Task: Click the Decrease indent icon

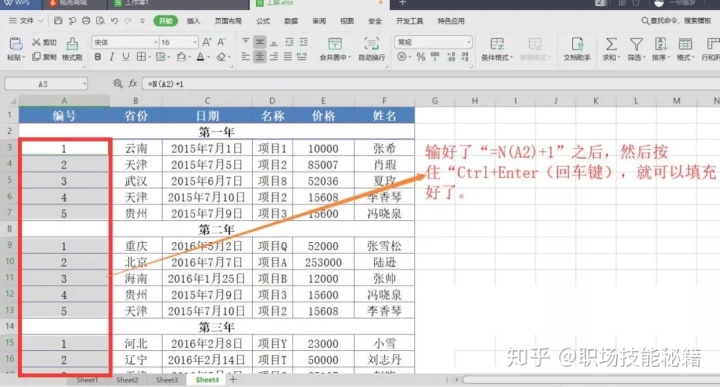Action: coord(289,42)
